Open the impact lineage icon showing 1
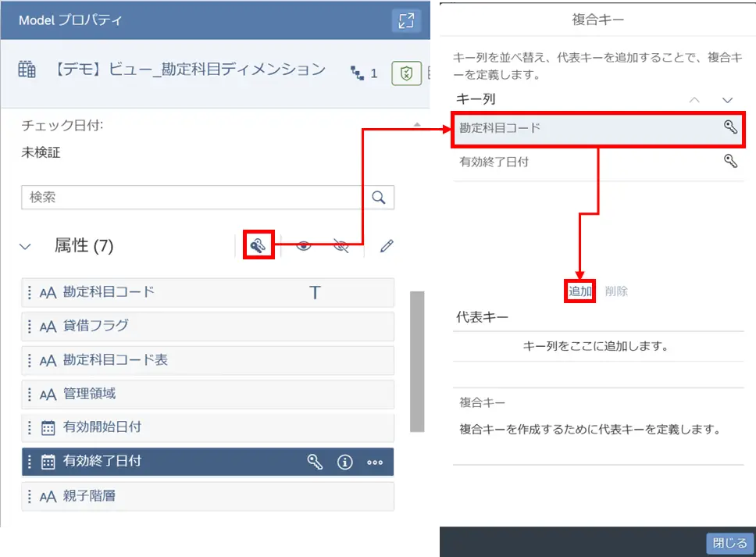This screenshot has width=756, height=557. tap(363, 73)
